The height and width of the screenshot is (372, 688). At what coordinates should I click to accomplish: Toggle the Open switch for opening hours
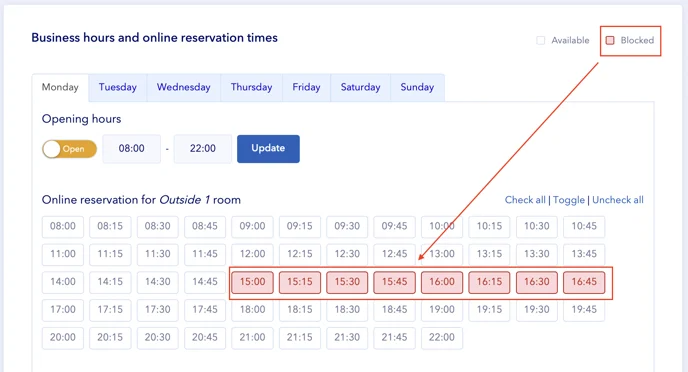coord(69,149)
